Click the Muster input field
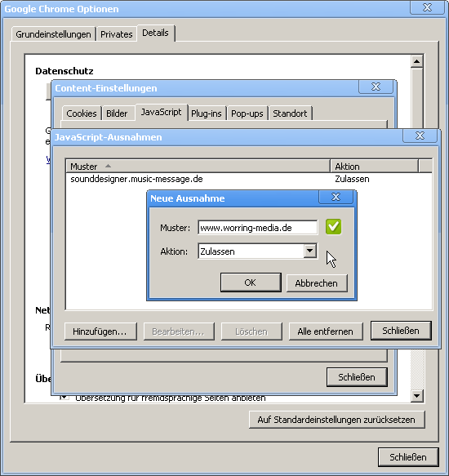 tap(257, 228)
